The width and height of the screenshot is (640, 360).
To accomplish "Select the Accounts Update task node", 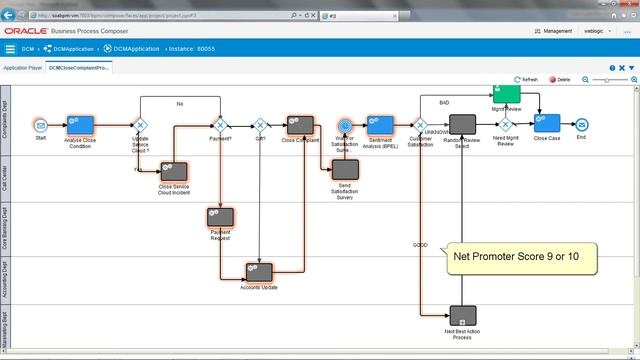I will 259,272.
